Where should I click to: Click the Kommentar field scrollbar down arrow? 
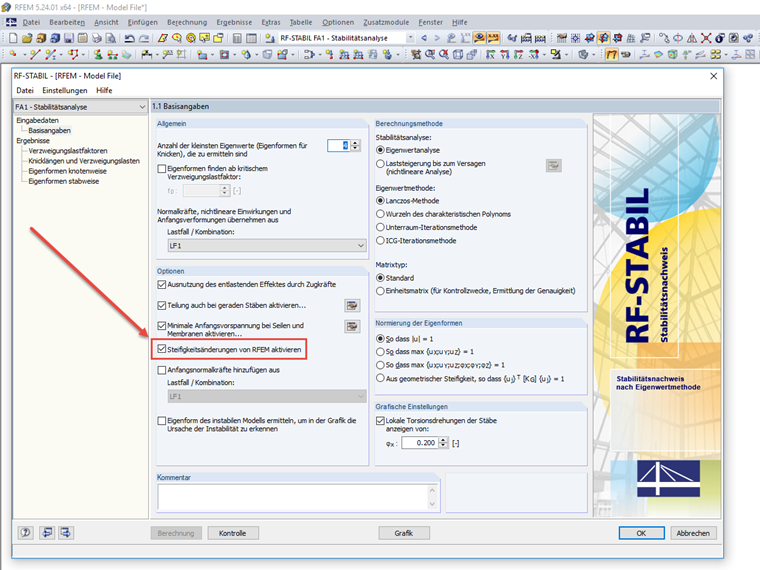pyautogui.click(x=432, y=505)
